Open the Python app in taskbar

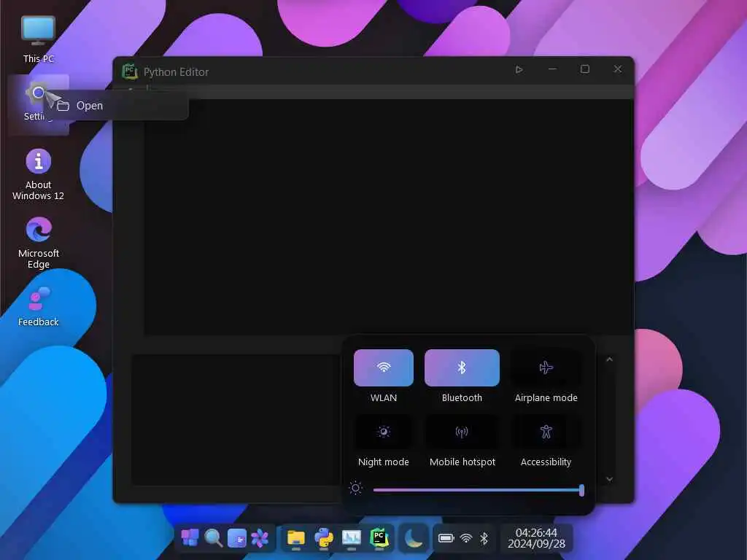[x=323, y=538]
